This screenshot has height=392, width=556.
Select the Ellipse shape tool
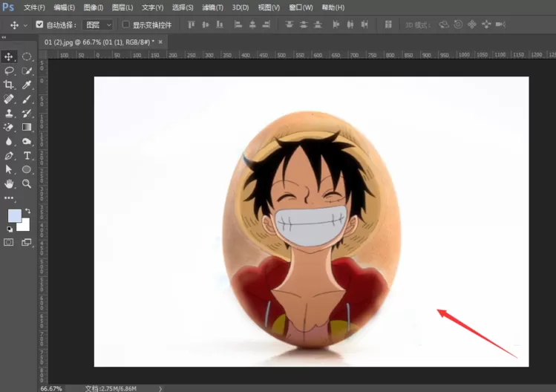coord(27,169)
